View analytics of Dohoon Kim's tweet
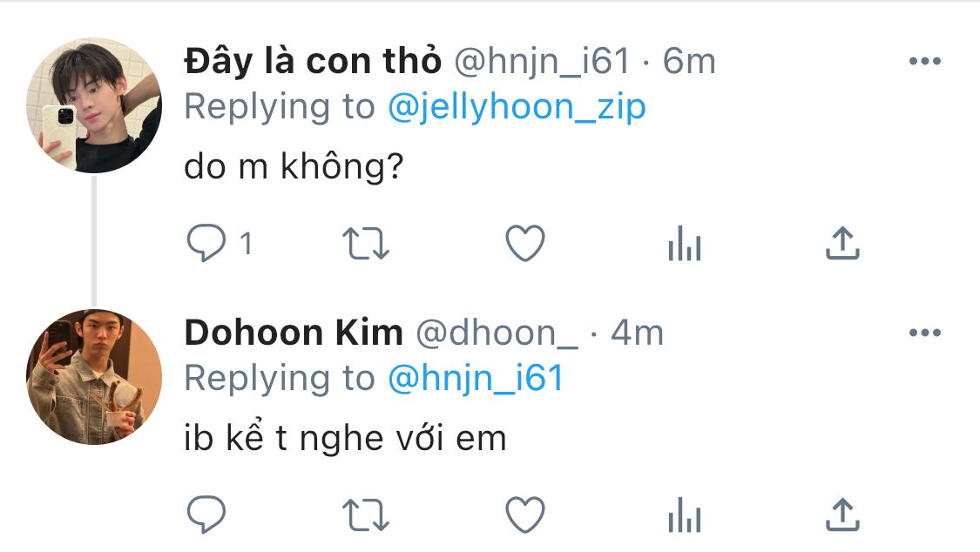Screen dimensions: 980x552 coord(685,515)
